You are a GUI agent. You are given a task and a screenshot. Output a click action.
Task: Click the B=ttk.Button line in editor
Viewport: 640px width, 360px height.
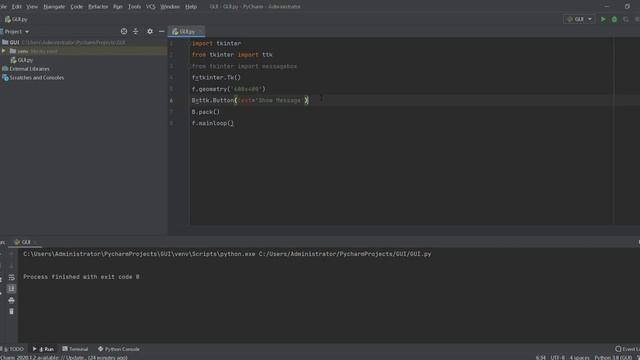point(250,100)
